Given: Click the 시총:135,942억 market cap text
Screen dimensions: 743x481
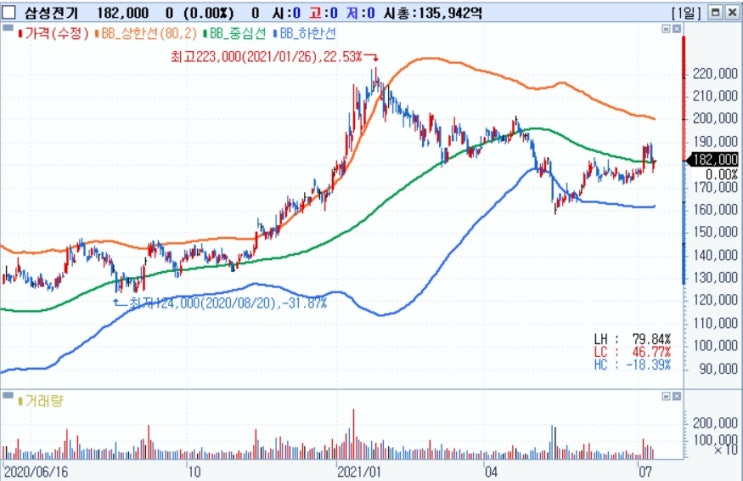Looking at the screenshot, I should coord(433,13).
